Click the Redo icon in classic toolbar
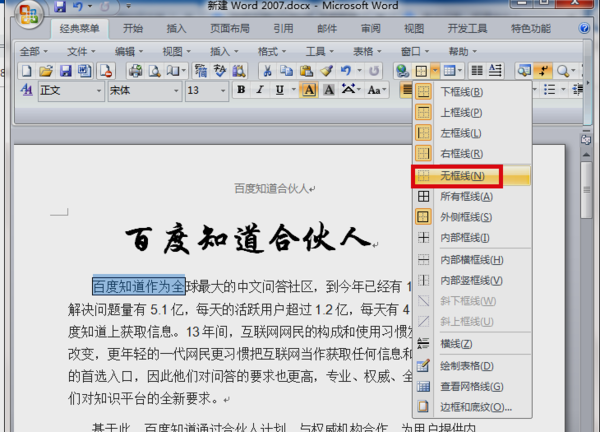 pos(374,71)
